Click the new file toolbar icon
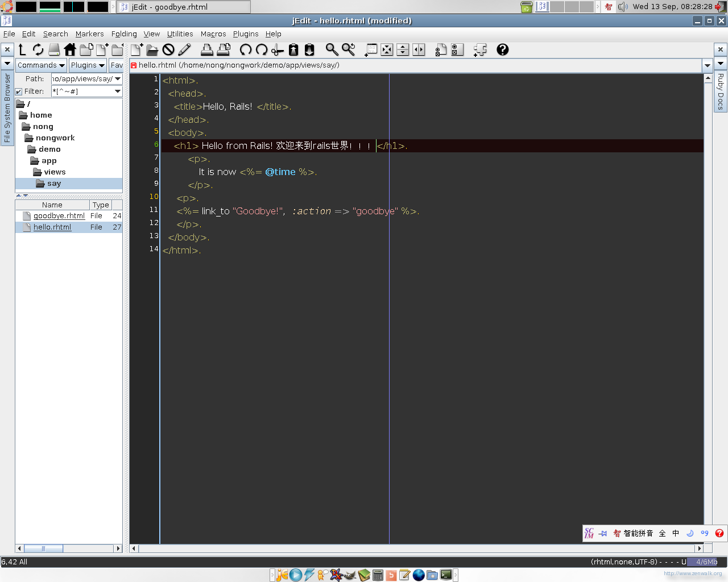 coord(136,49)
